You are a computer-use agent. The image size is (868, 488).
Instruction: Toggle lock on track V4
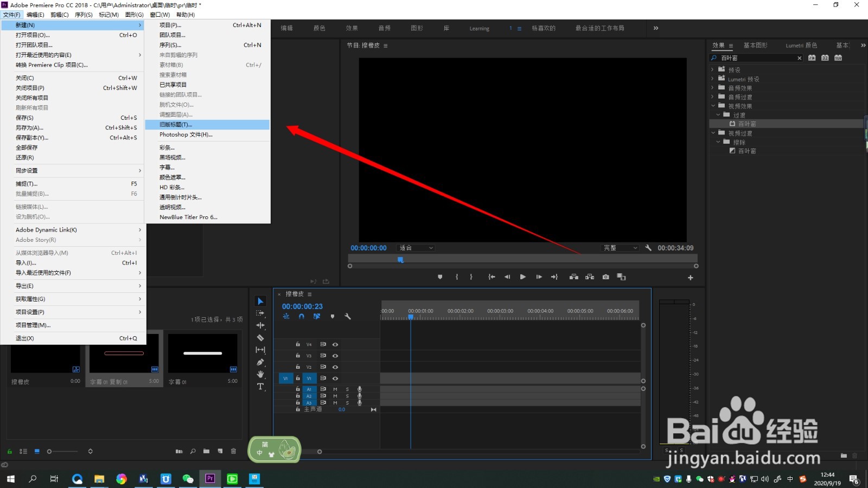click(298, 344)
